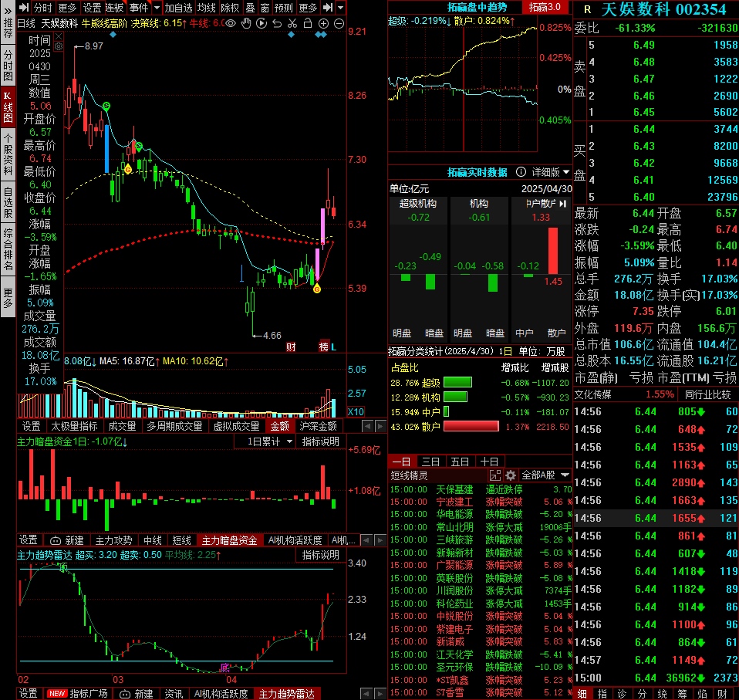The width and height of the screenshot is (739, 700).
Task: Open info panel gear settings below X
Action: 59,46
